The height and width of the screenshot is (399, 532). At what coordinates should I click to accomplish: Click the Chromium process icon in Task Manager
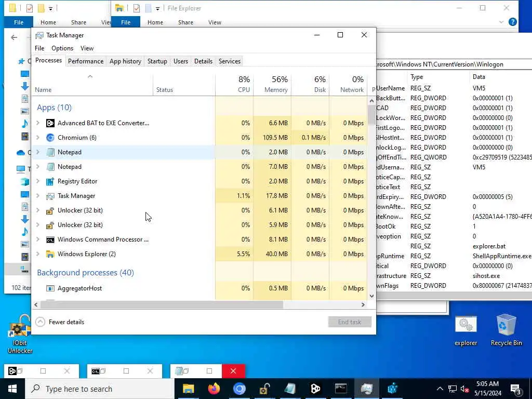click(50, 138)
